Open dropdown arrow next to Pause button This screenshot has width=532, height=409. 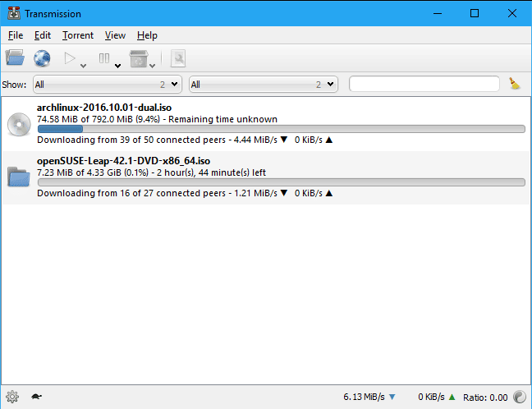pos(118,65)
